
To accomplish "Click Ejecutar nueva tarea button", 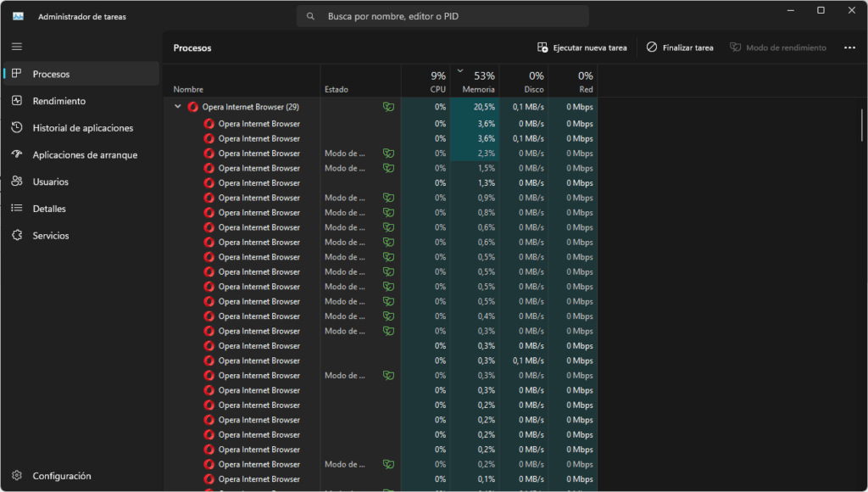I will pyautogui.click(x=582, y=48).
